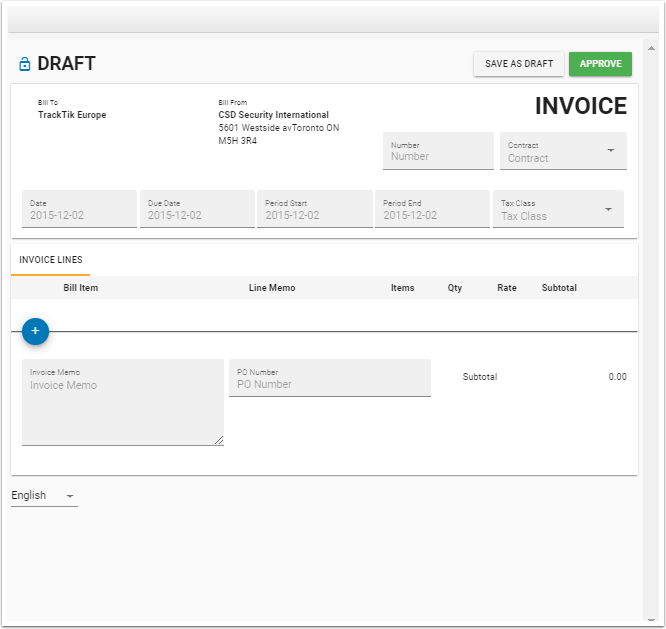Viewport: 666px width, 629px height.
Task: Add invoice line with blue plus button
Action: pyautogui.click(x=35, y=331)
